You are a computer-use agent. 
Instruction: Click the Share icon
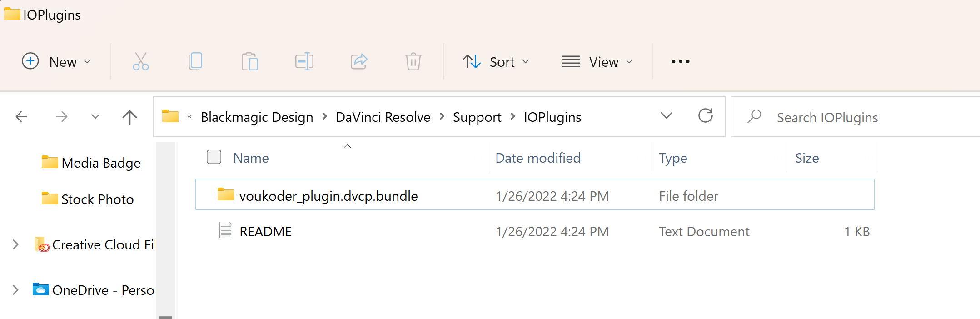(x=359, y=61)
